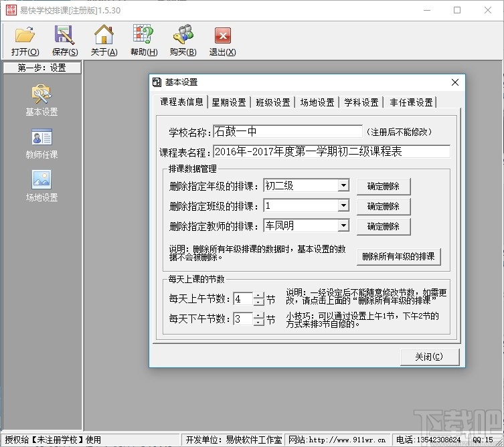Confirm delete for 删除指定班级的排课
The image size is (504, 447).
pyautogui.click(x=384, y=206)
